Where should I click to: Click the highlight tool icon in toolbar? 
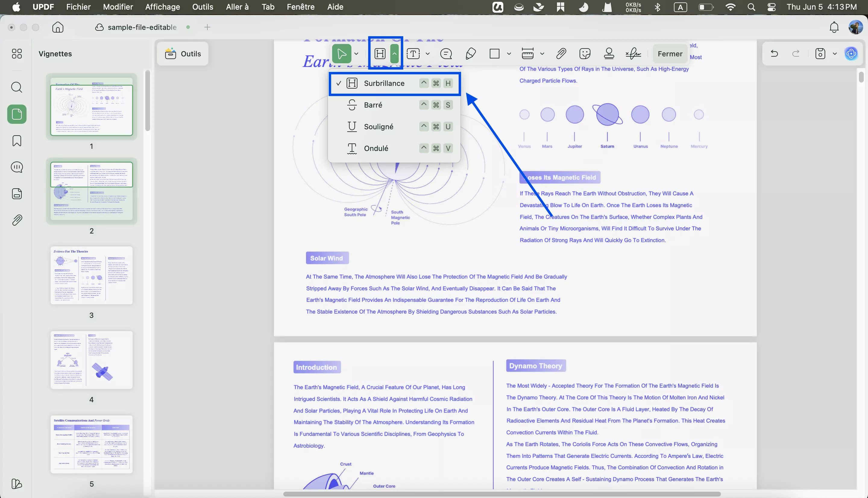coord(380,54)
